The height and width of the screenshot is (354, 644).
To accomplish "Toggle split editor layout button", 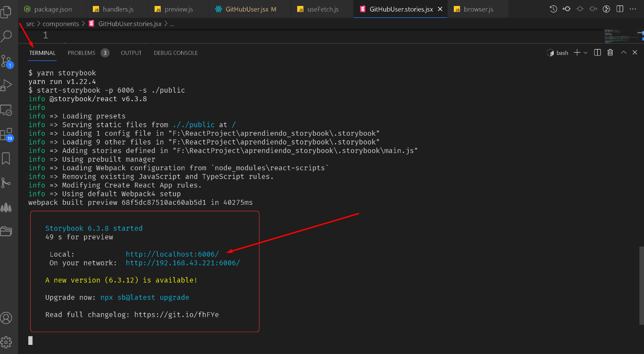I will [620, 9].
